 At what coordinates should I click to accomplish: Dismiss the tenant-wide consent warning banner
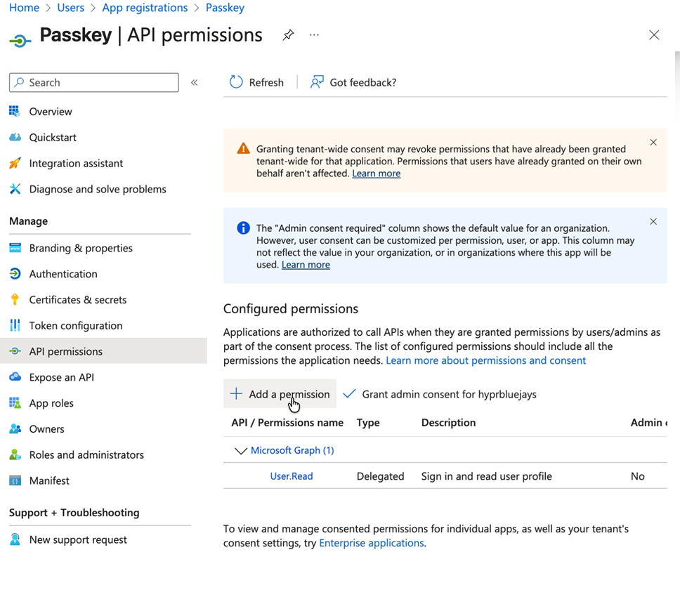(x=653, y=143)
